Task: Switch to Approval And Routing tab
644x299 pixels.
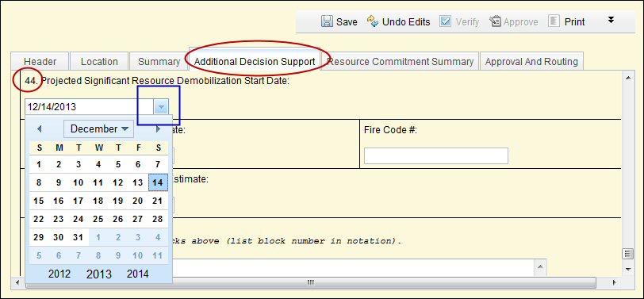Action: click(x=531, y=62)
